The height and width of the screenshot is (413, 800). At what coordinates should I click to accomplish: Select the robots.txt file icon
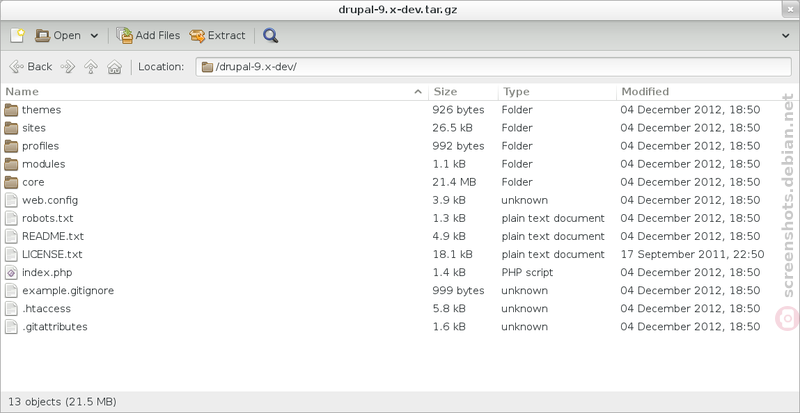(x=11, y=218)
